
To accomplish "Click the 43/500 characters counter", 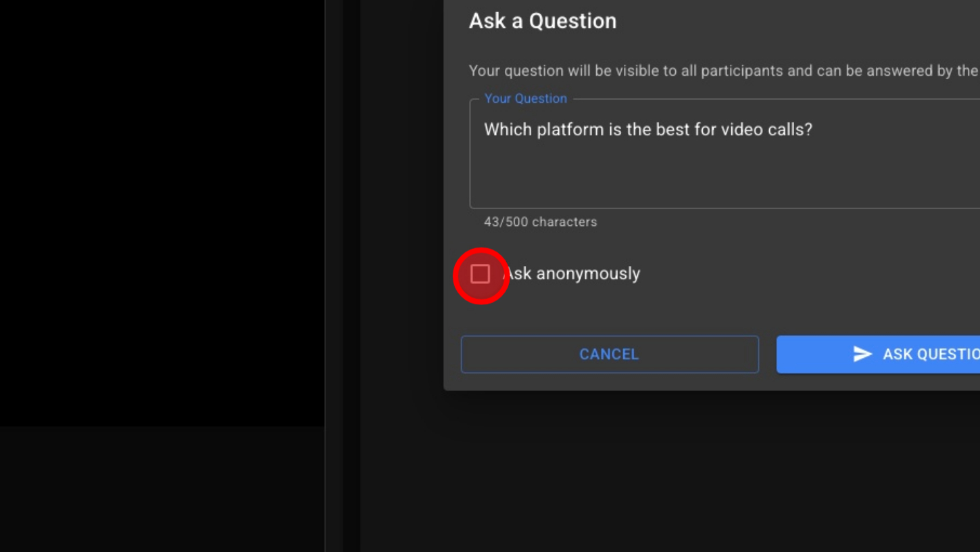I will click(540, 222).
